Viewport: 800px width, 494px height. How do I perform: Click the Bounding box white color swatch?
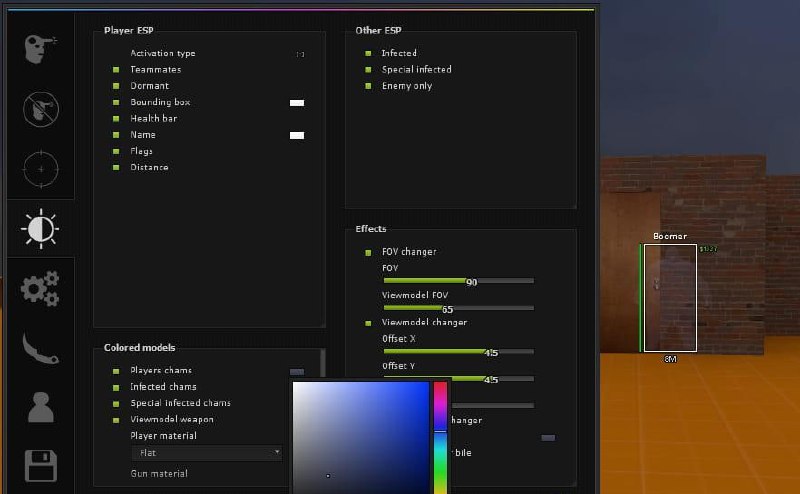tap(297, 102)
